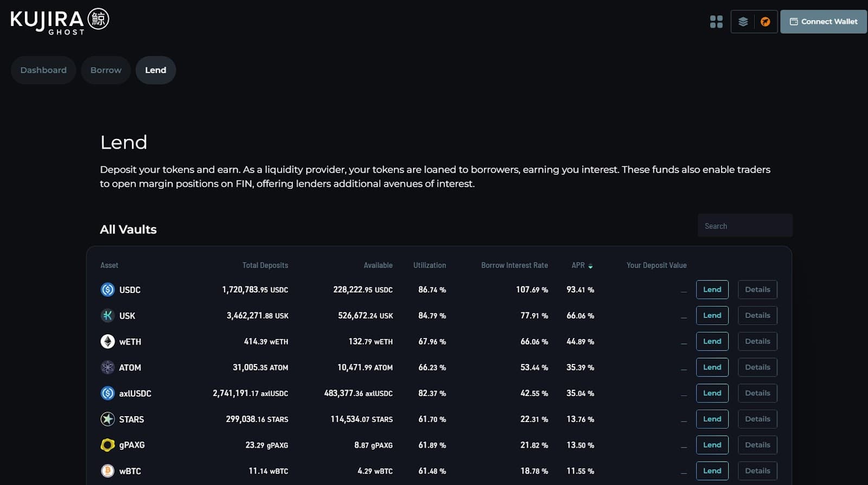Toggle the APR column sort arrow
868x485 pixels.
tap(590, 266)
